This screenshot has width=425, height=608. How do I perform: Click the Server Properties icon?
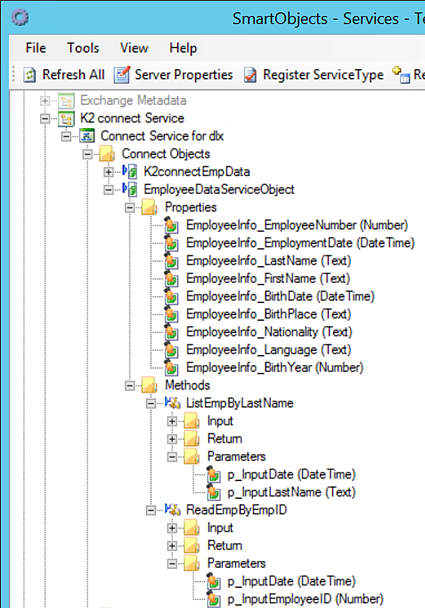[122, 75]
